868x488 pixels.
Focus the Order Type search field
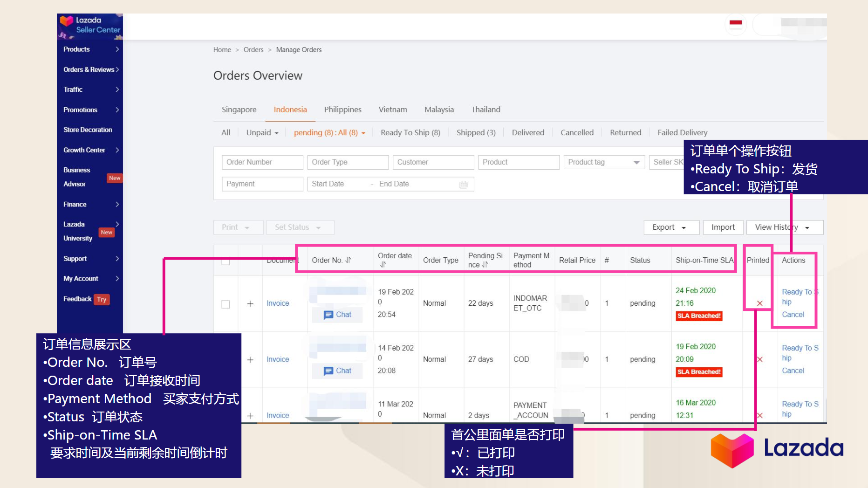[x=348, y=162]
